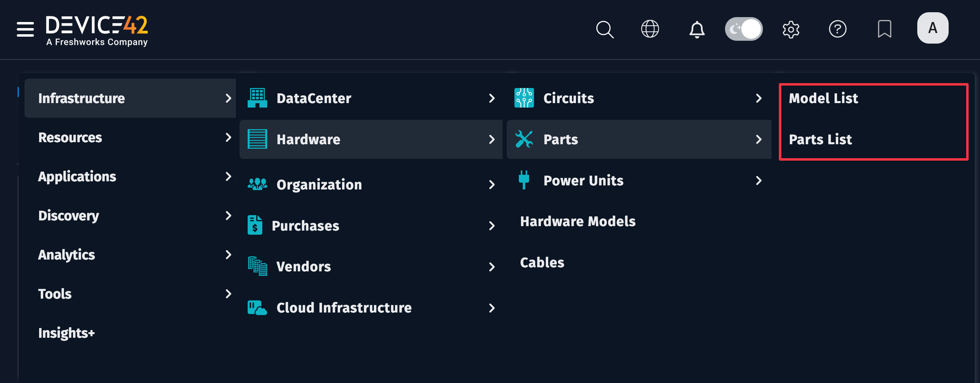Open the bookmarks icon

884,29
